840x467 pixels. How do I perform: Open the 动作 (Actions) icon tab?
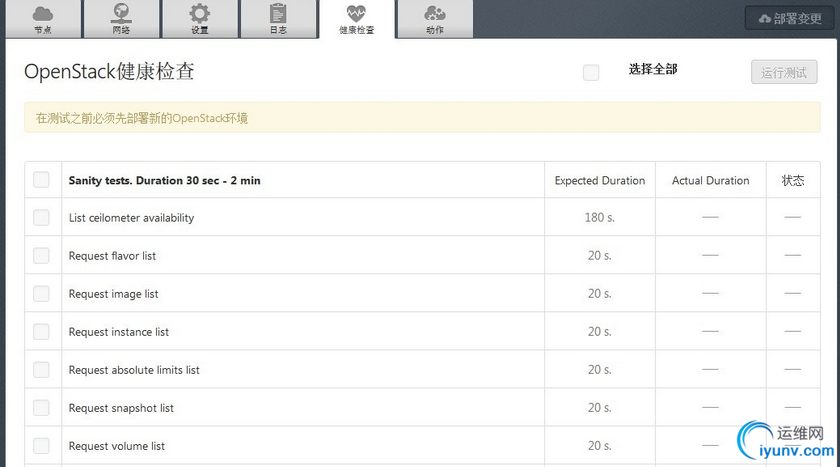tap(435, 19)
